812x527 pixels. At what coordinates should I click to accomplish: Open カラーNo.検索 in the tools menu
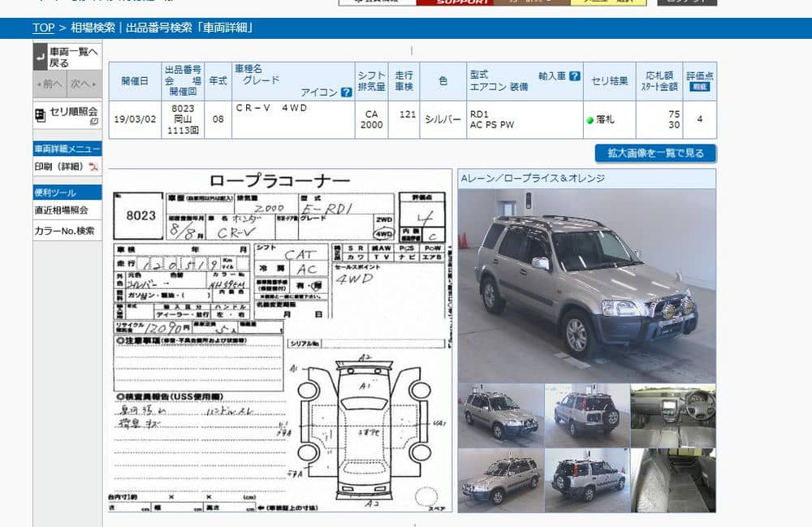[64, 231]
